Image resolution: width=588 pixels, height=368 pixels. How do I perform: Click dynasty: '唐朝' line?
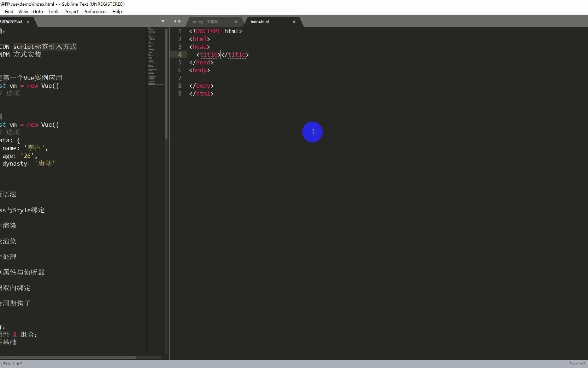pyautogui.click(x=29, y=163)
